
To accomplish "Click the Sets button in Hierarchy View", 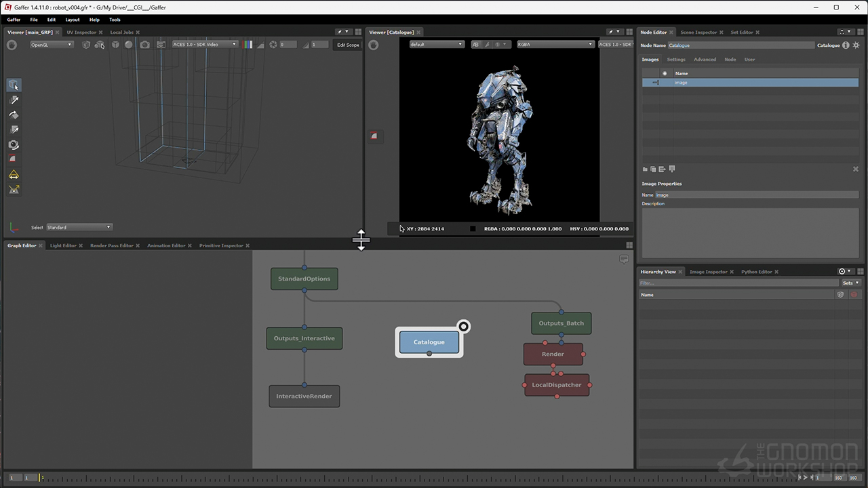I will 850,283.
